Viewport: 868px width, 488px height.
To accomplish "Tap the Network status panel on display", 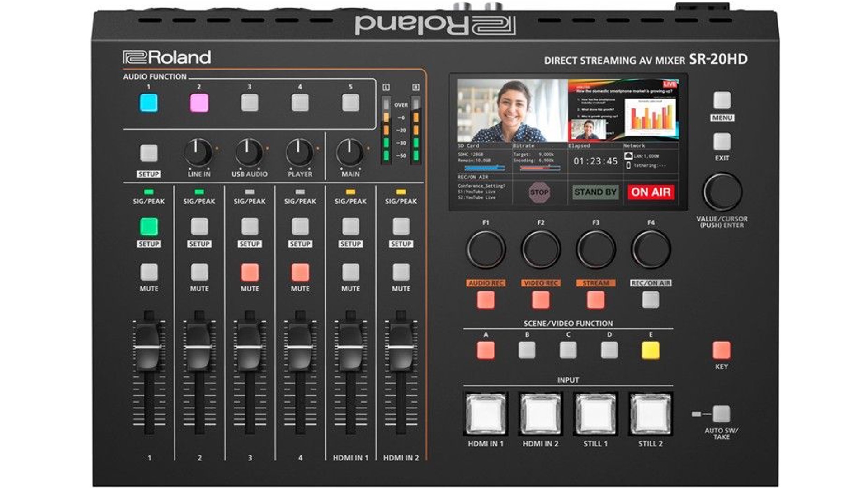I will [x=651, y=158].
